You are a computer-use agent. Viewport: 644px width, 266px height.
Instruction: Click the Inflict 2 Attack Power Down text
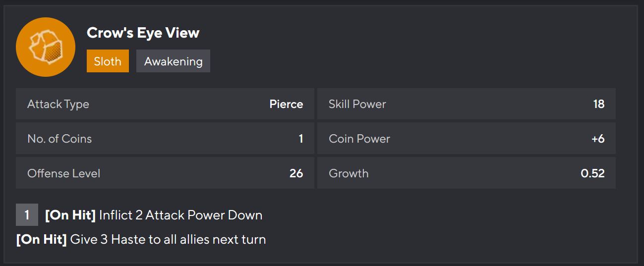coord(180,215)
